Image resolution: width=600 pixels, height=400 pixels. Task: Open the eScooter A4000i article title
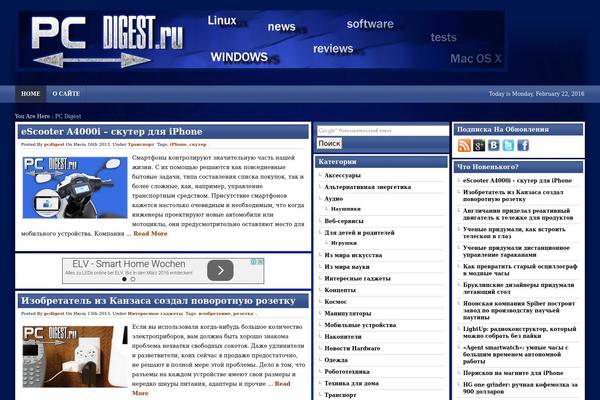[111, 132]
